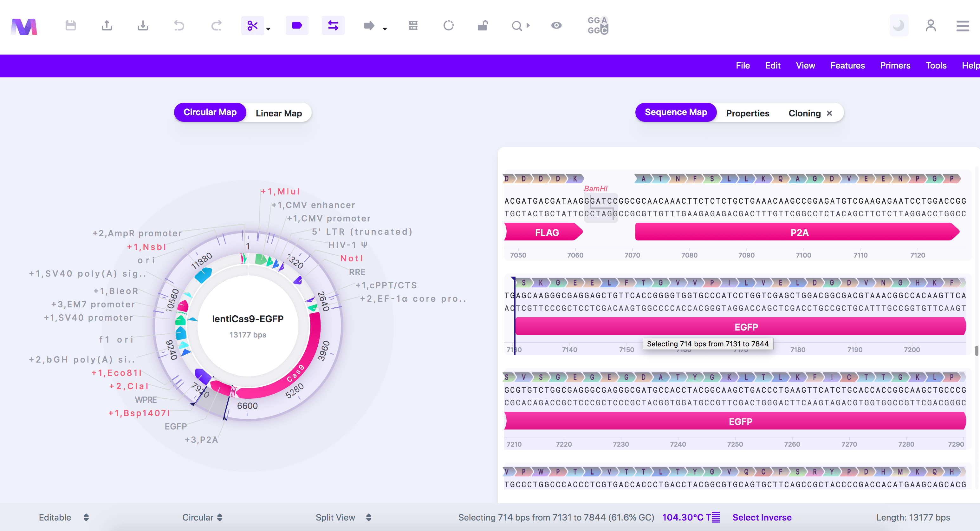Save the sequence with floppy disk icon

coord(70,25)
